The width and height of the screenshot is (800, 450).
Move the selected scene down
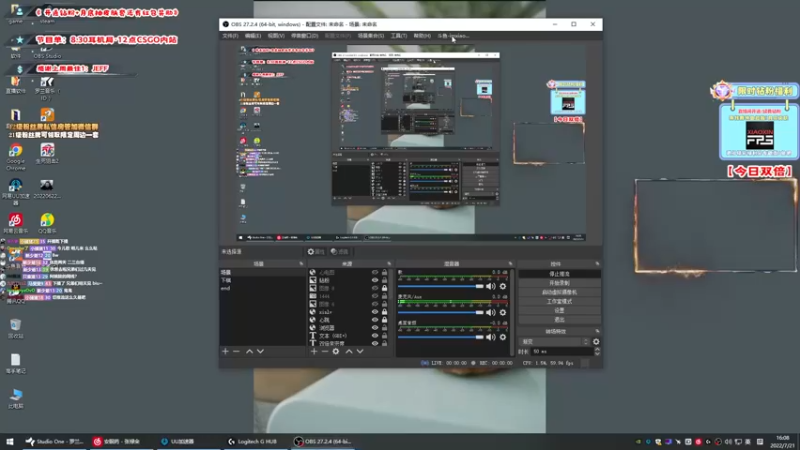pyautogui.click(x=260, y=352)
